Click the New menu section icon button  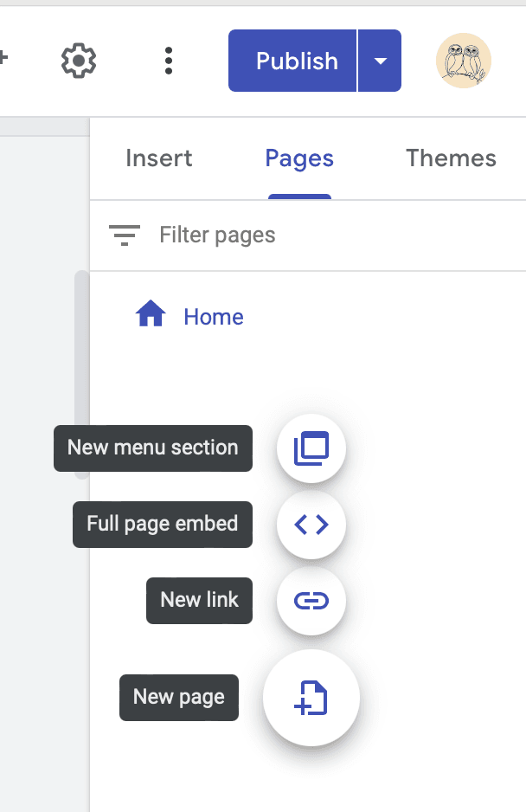pos(311,448)
